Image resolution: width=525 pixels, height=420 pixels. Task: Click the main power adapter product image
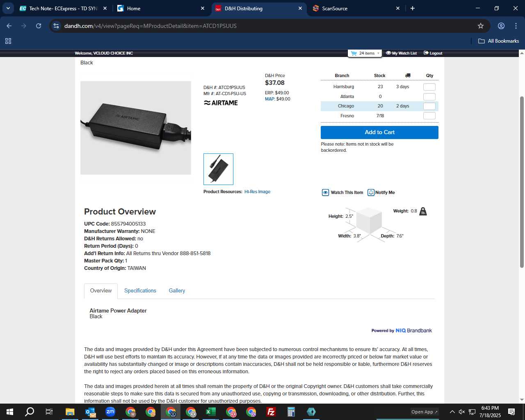tap(136, 128)
